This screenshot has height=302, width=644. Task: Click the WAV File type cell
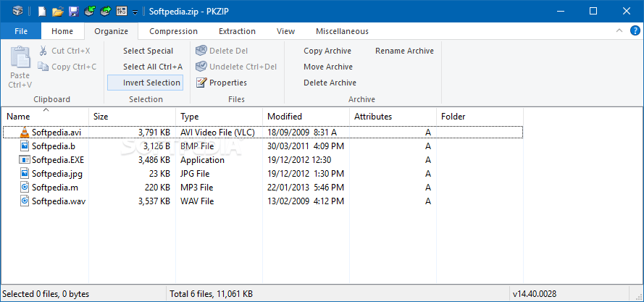pyautogui.click(x=197, y=201)
